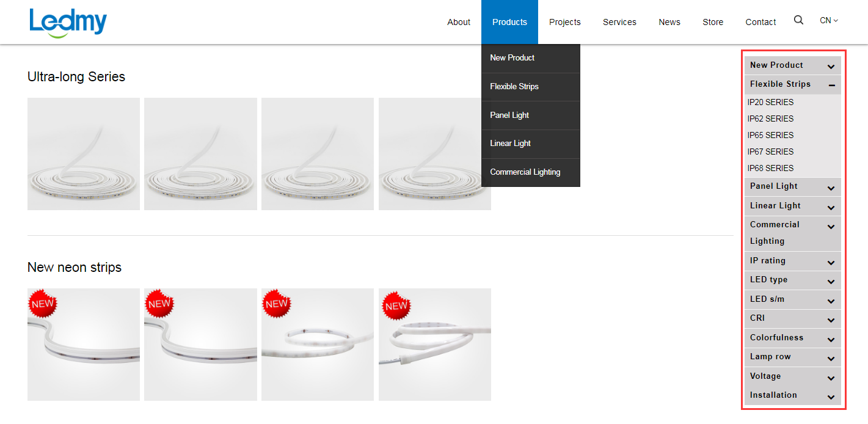Image resolution: width=868 pixels, height=424 pixels.
Task: Open IP65 SERIES link
Action: coord(770,135)
